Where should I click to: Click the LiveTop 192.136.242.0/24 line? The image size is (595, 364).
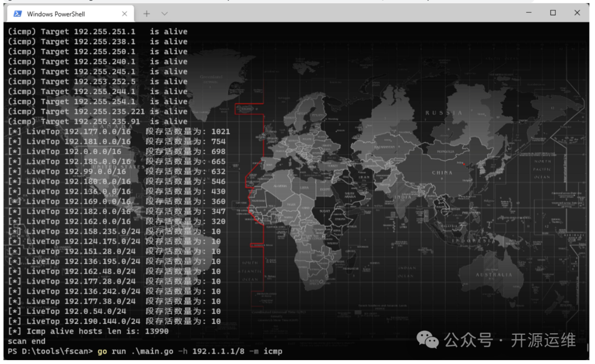tap(114, 291)
